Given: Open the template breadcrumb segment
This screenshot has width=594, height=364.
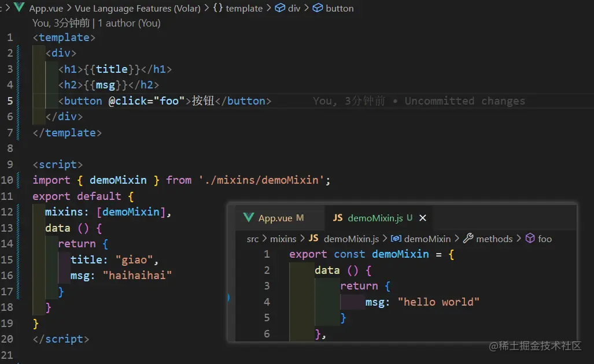Looking at the screenshot, I should point(244,8).
